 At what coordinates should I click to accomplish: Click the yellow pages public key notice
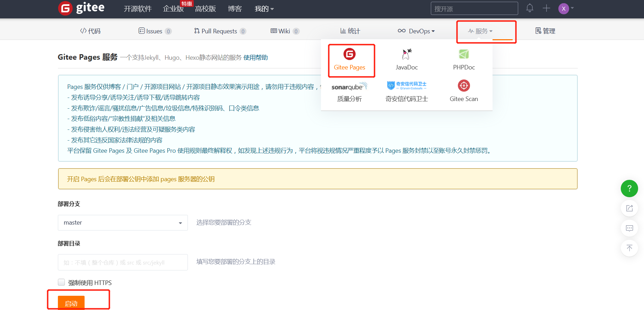click(x=317, y=179)
